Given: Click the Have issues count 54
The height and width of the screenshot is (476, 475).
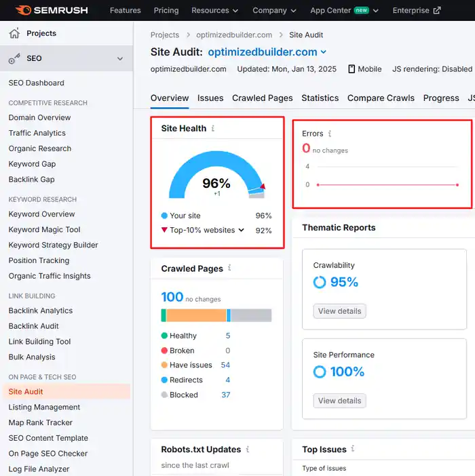Looking at the screenshot, I should (225, 365).
